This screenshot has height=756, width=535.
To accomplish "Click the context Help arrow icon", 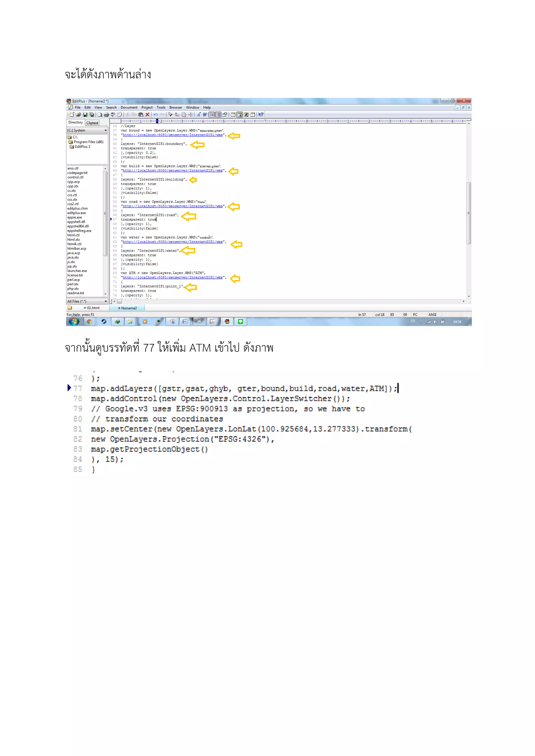I will click(261, 115).
